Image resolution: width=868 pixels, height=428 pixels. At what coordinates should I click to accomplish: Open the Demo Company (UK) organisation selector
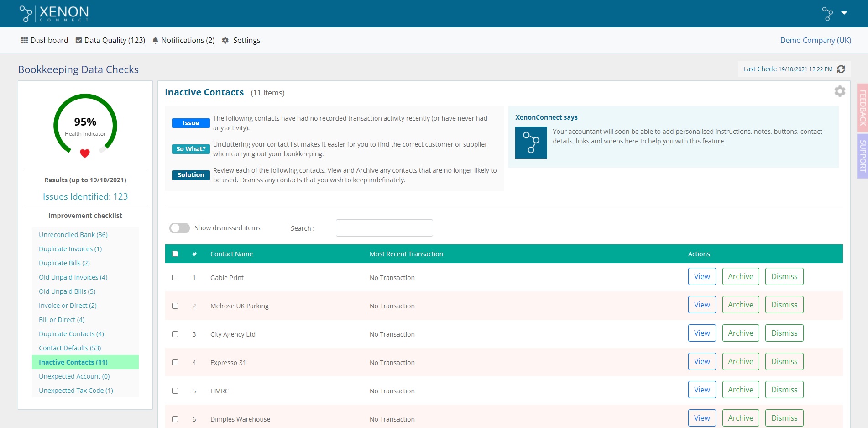(x=815, y=40)
